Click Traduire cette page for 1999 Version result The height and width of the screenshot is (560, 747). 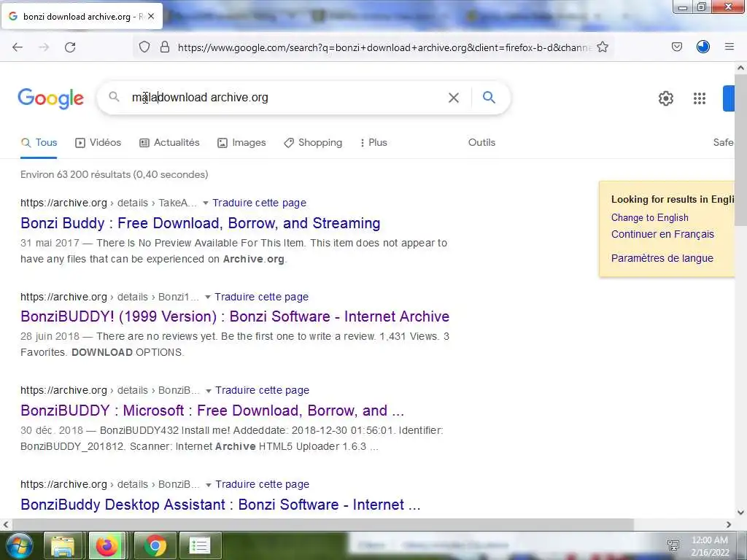[x=262, y=297]
